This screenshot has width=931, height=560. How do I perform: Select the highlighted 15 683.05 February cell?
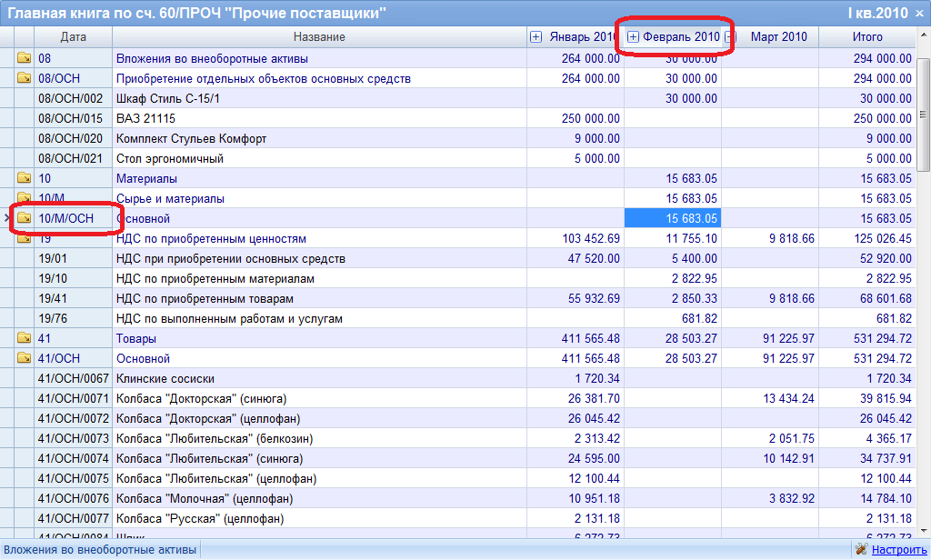tap(673, 218)
